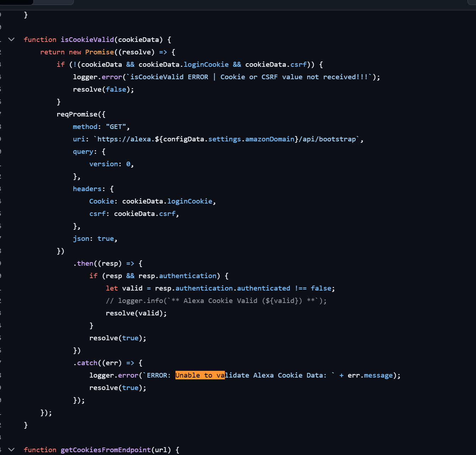Click the resolve(valid) call
Viewport: 476px width, 455px height.
point(136,313)
